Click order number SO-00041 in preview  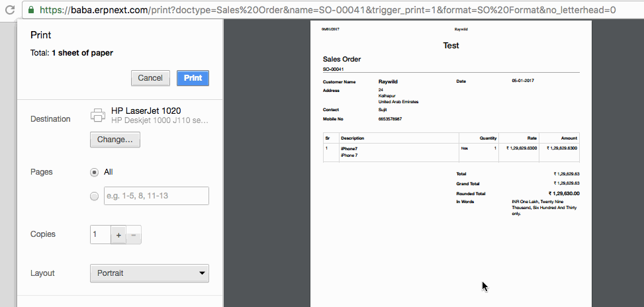click(x=333, y=69)
